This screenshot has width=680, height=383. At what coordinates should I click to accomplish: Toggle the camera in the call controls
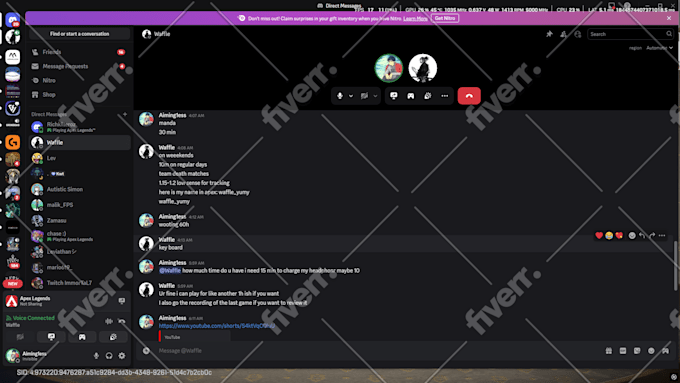364,96
